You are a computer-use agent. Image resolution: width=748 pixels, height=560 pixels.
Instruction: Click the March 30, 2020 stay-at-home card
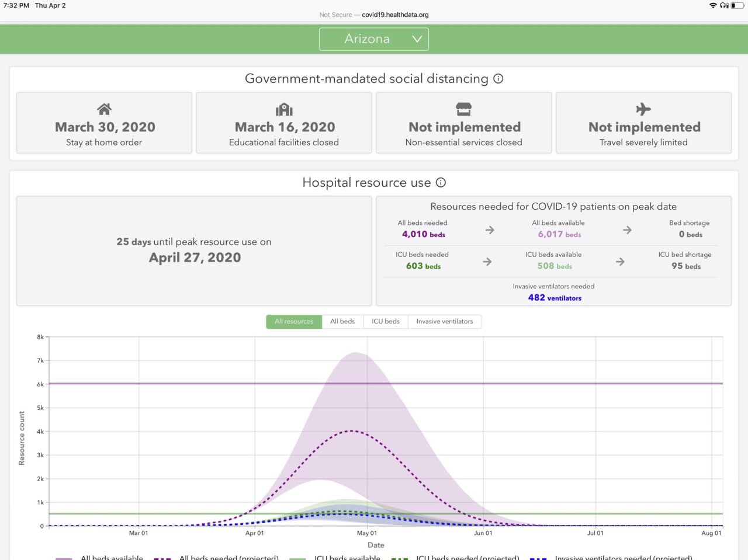pos(104,123)
